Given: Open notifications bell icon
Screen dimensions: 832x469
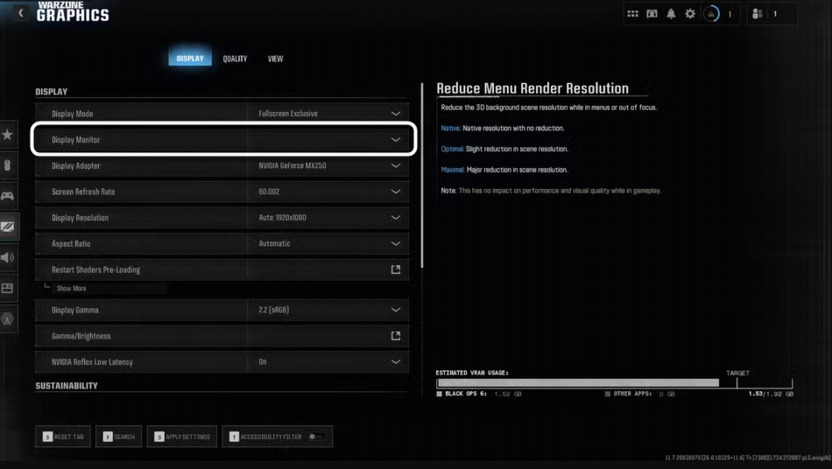Looking at the screenshot, I should coord(671,14).
